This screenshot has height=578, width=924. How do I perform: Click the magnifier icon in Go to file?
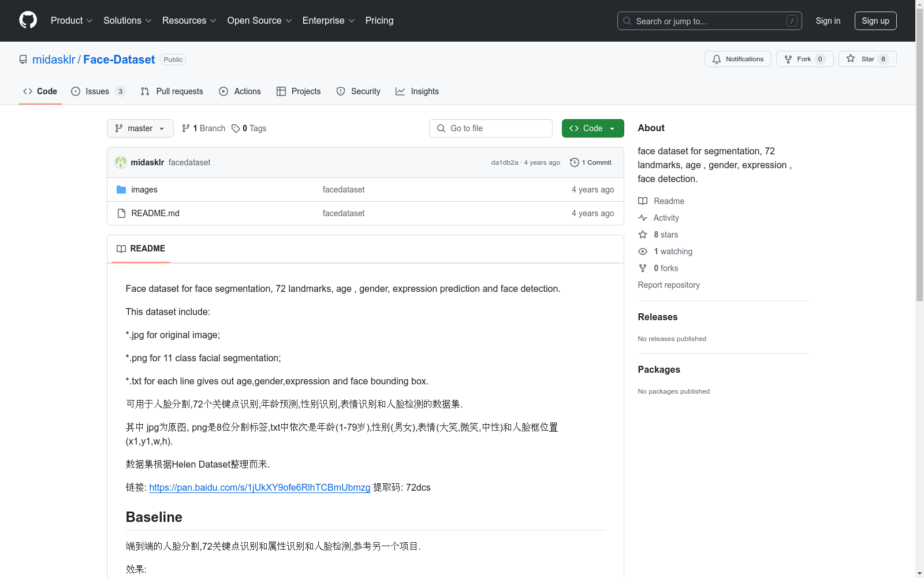[441, 128]
